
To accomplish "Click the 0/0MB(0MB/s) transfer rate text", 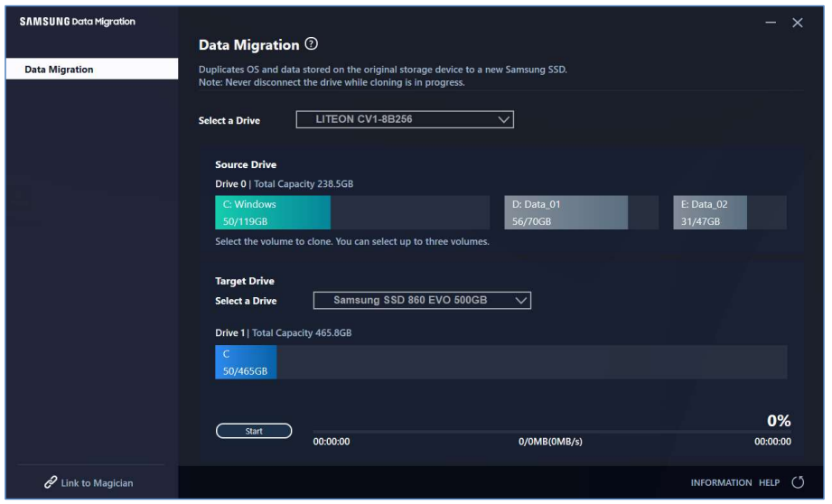I will (550, 442).
